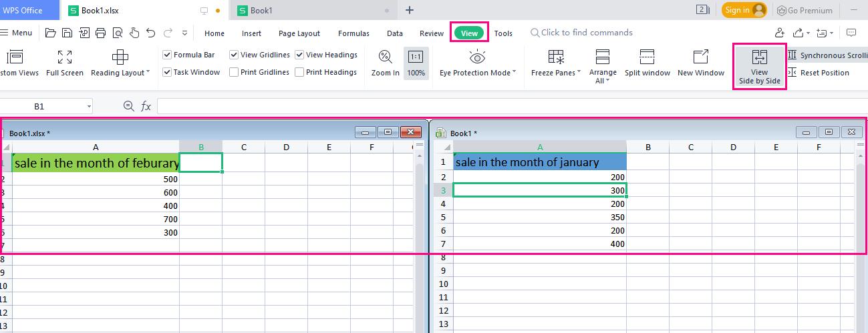The height and width of the screenshot is (333, 868).
Task: Click the touch mode hand icon
Action: pyautogui.click(x=134, y=33)
